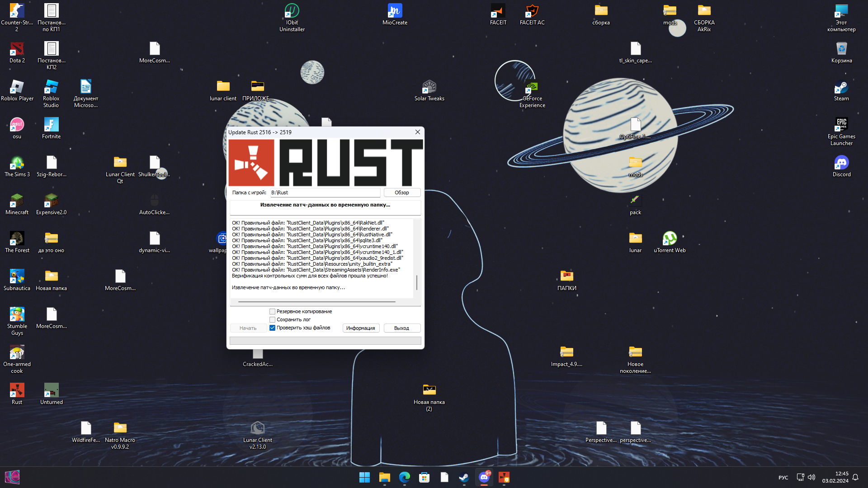The image size is (868, 488).
Task: Select the Lunar Client Qt folder
Action: pyautogui.click(x=120, y=169)
